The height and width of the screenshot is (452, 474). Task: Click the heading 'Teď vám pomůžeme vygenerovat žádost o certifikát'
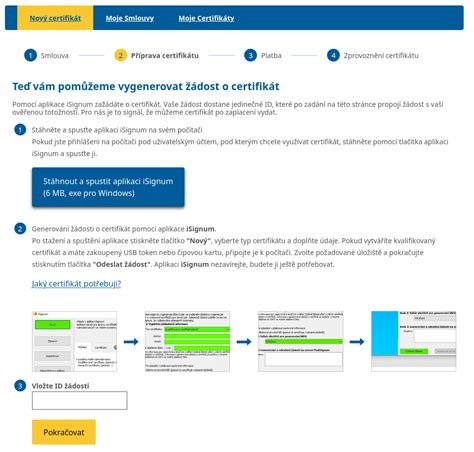tap(146, 86)
